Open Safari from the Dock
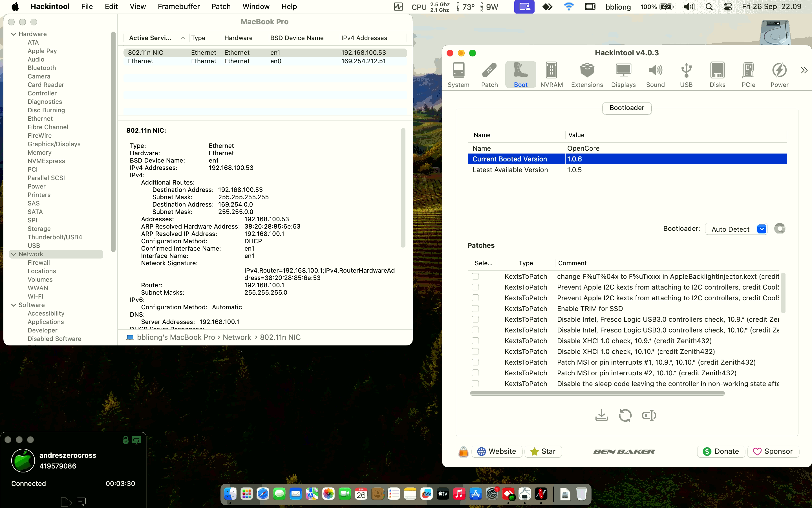812x508 pixels. coord(263,494)
